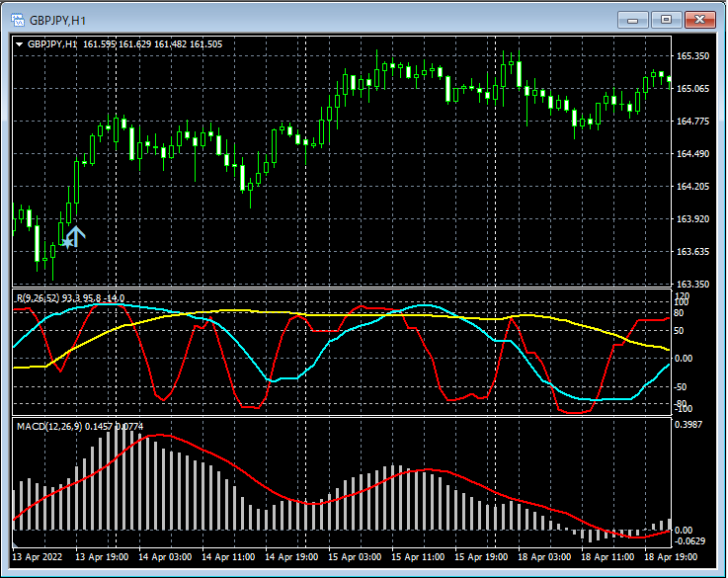728x578 pixels.
Task: Click the chart window icon in title bar
Action: point(17,19)
